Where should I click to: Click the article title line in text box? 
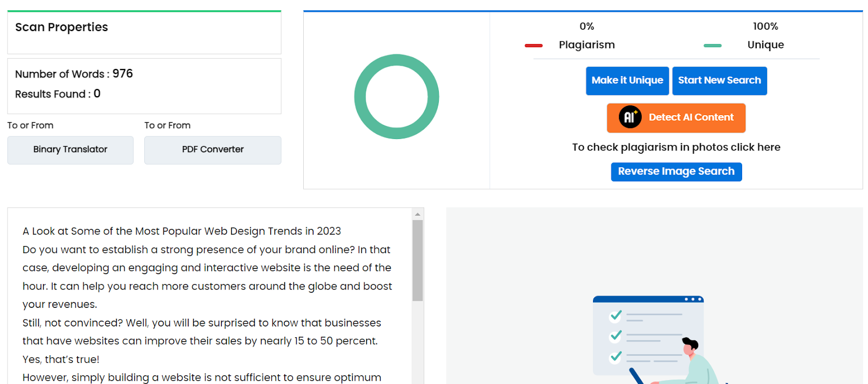pyautogui.click(x=182, y=231)
